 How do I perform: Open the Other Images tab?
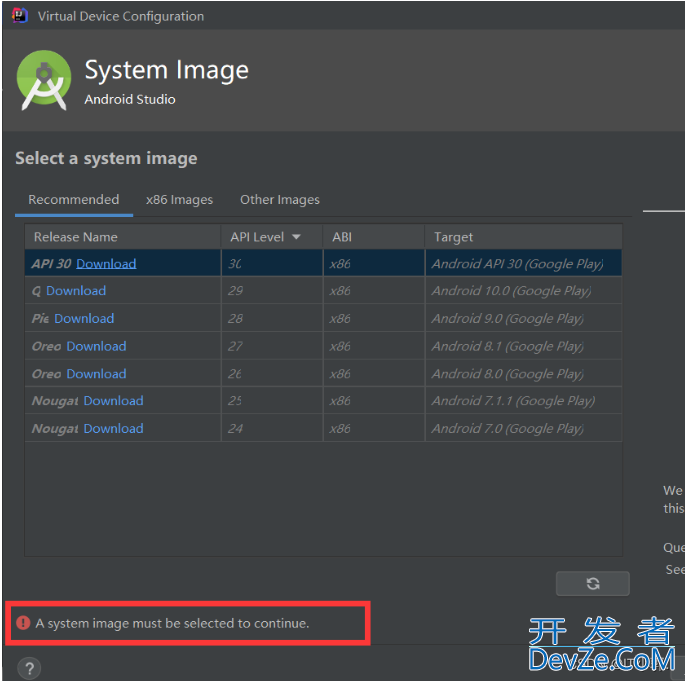pos(280,200)
